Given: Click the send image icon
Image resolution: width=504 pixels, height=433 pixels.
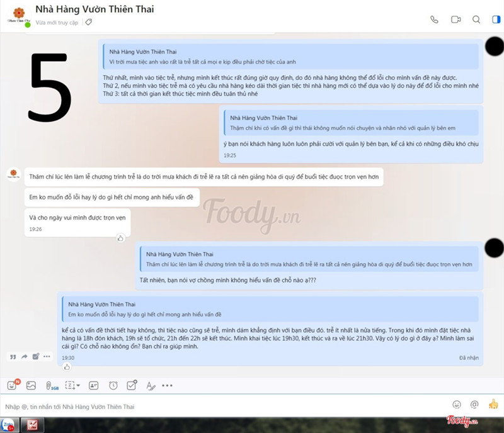Looking at the screenshot, I should click(31, 385).
